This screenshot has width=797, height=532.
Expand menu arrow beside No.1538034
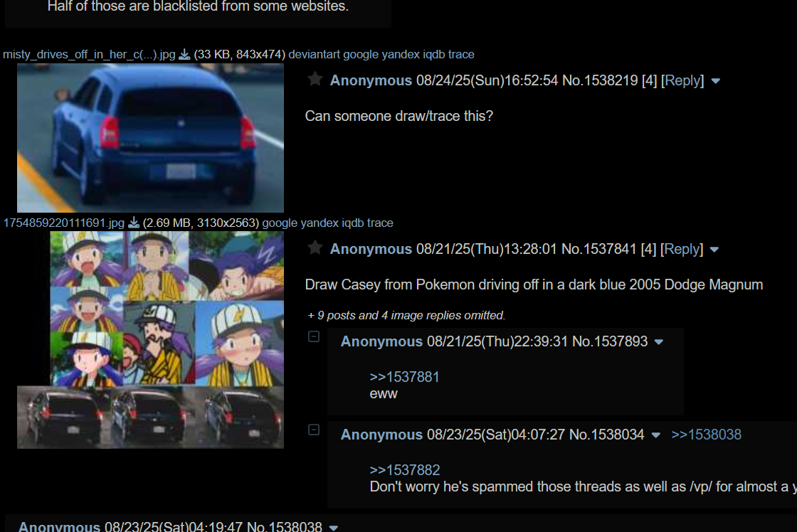655,435
